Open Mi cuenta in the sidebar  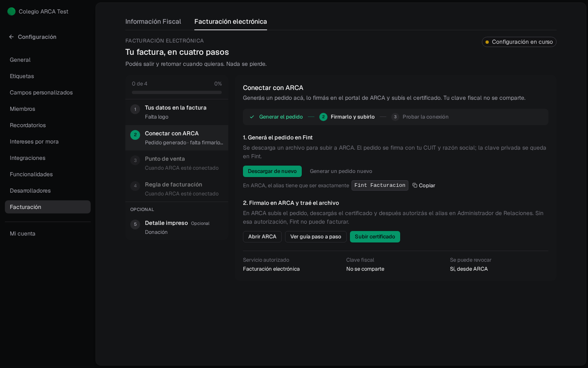(x=48, y=233)
